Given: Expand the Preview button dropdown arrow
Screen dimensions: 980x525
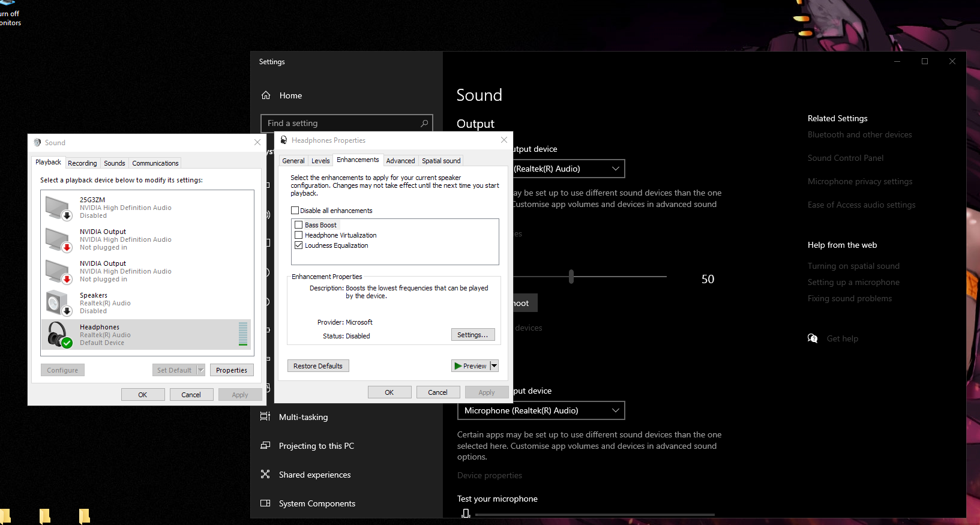Looking at the screenshot, I should [495, 366].
